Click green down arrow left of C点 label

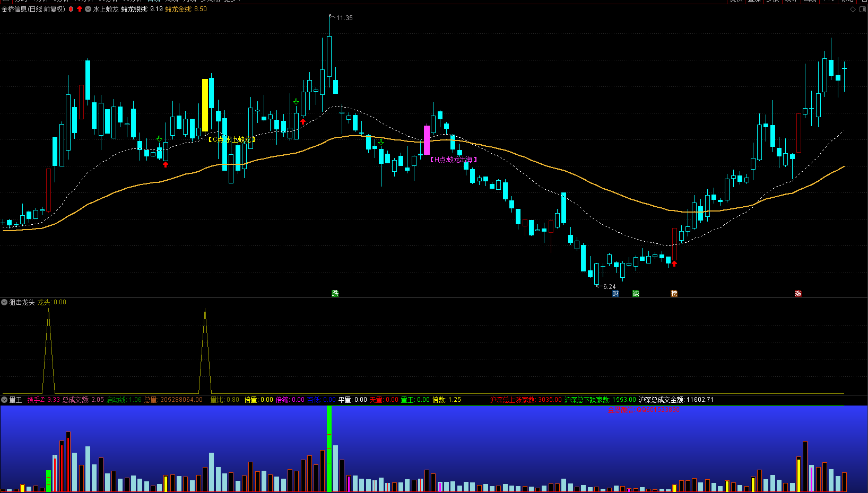coord(159,139)
